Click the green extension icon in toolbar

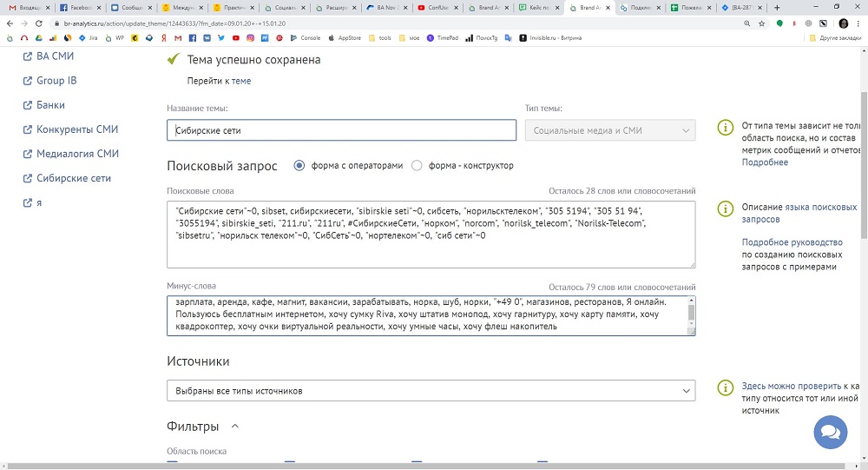pos(779,23)
